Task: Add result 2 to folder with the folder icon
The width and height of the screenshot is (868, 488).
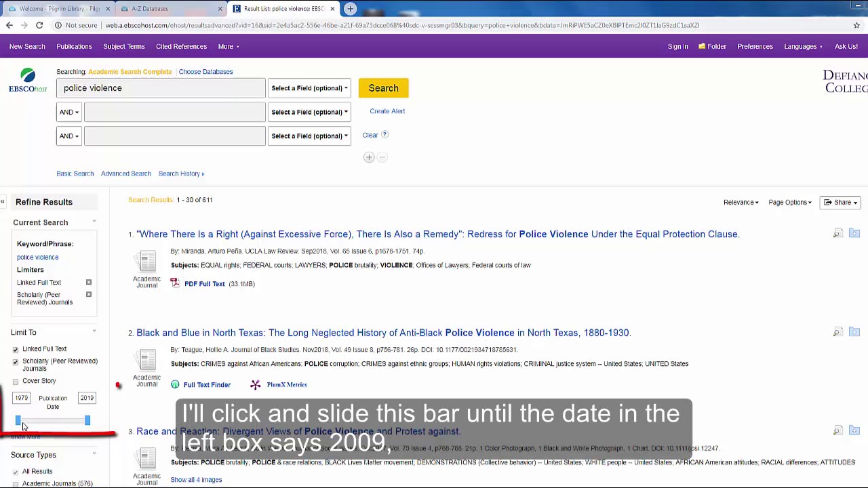Action: point(854,332)
